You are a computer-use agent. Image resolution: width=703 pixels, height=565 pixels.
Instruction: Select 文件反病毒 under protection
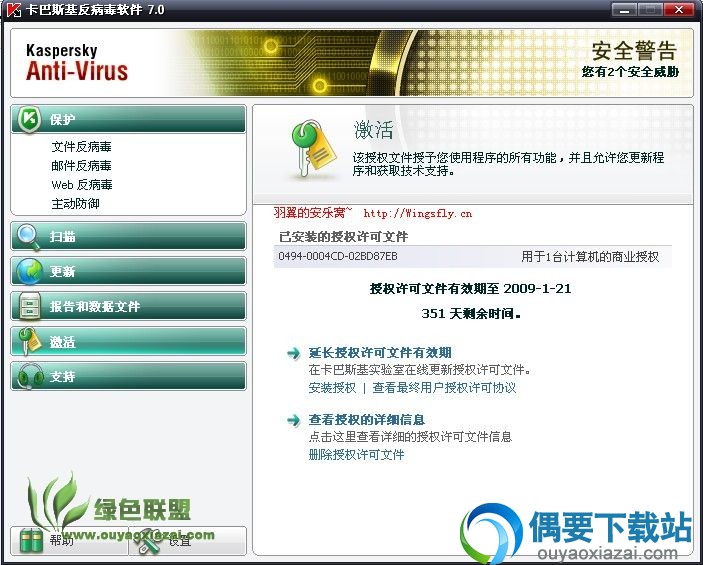[x=81, y=147]
